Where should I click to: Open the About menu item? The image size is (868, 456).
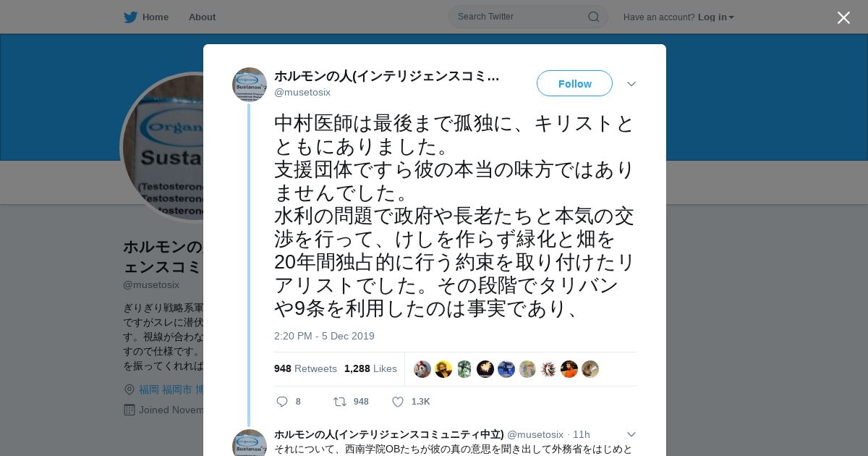click(x=202, y=17)
